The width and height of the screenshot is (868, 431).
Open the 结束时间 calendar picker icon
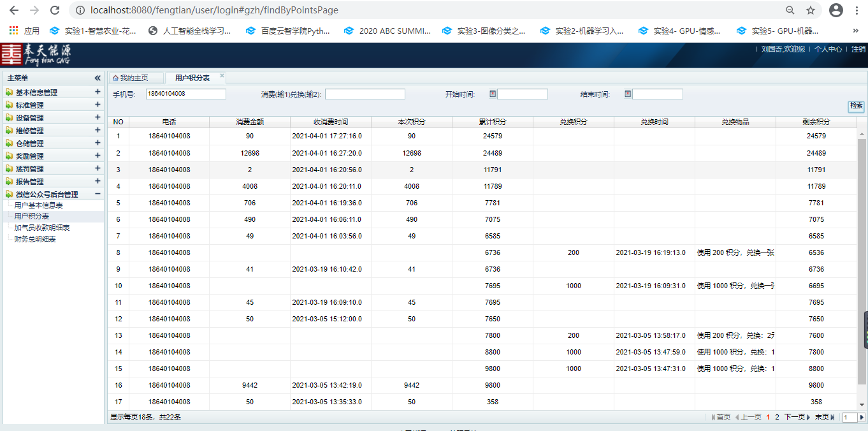[628, 94]
